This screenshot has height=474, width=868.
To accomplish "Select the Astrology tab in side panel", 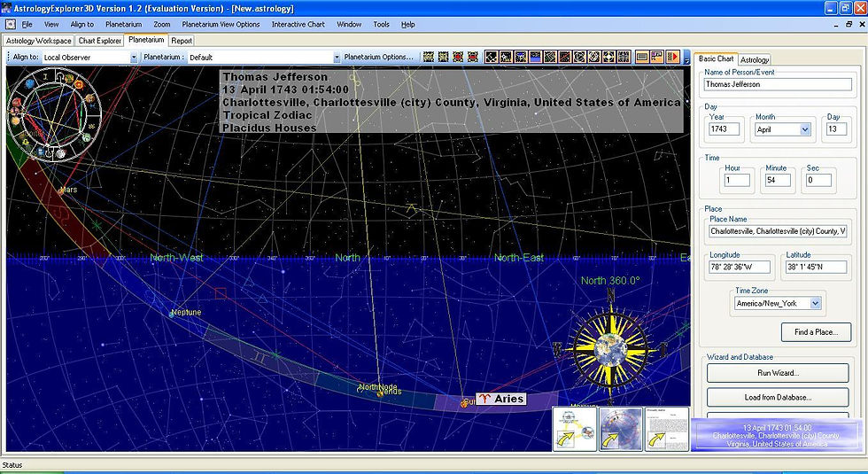I will (x=755, y=60).
